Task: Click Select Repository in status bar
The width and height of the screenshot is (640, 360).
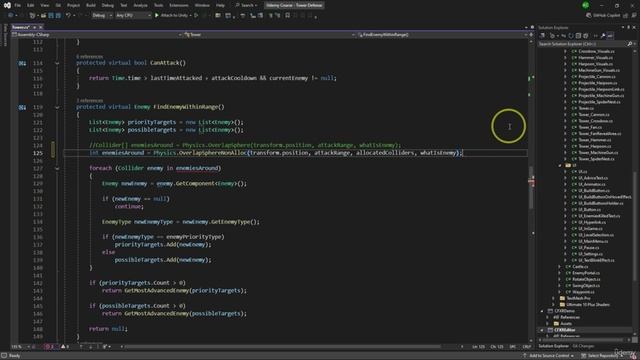Action: [603, 356]
